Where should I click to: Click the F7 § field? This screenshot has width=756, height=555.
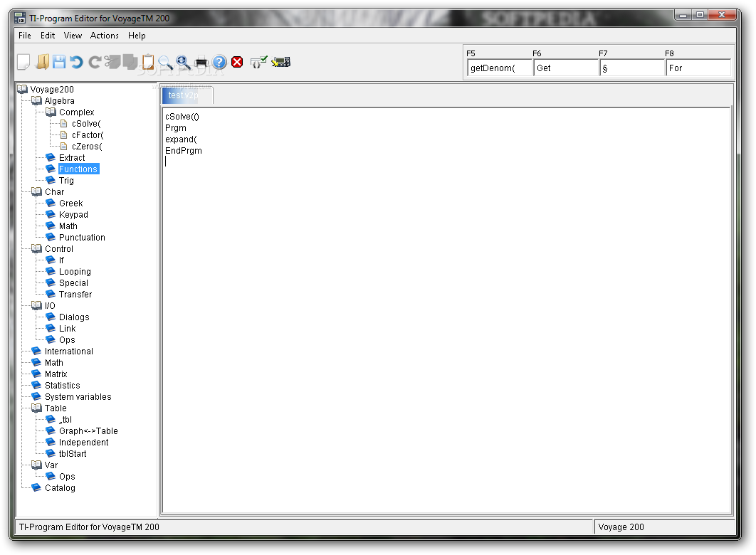632,68
